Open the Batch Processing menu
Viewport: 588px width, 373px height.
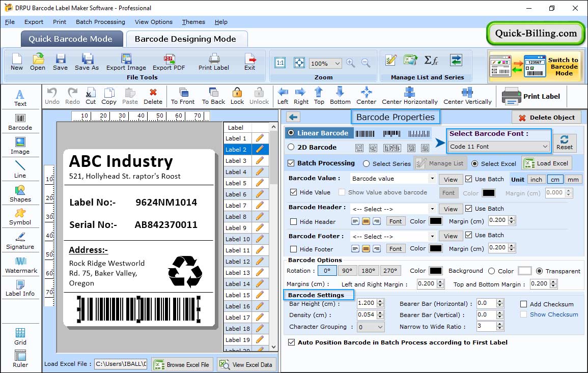pos(100,22)
